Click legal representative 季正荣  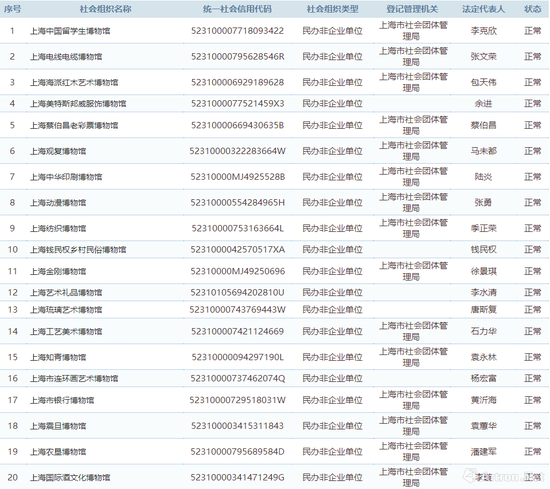pyautogui.click(x=483, y=228)
